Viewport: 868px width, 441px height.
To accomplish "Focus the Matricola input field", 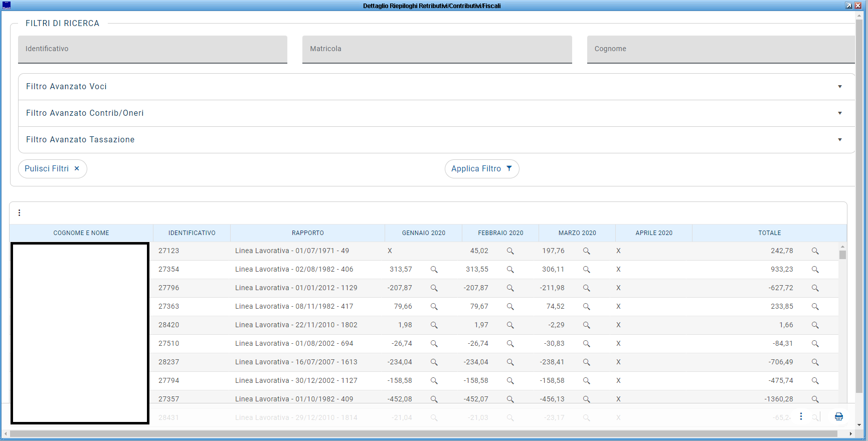I will [437, 49].
